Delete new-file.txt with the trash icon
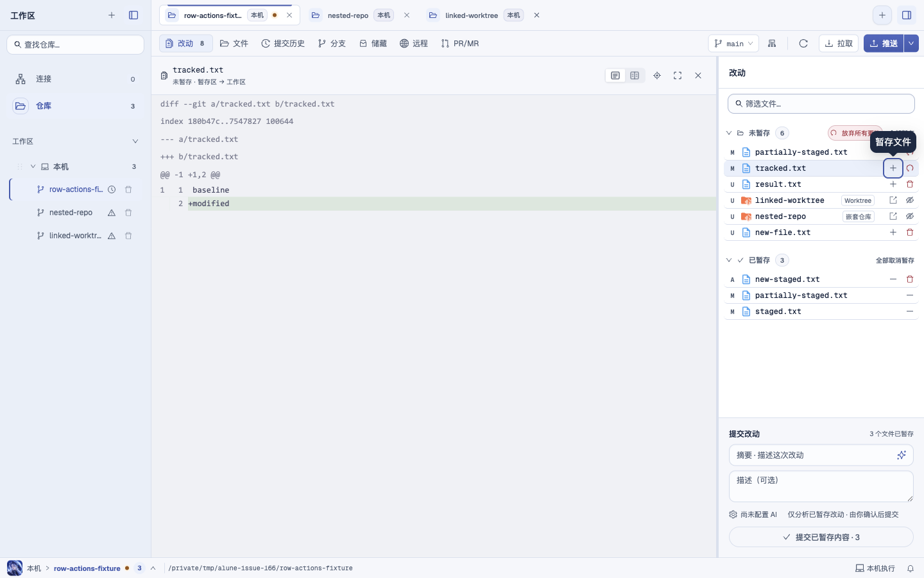 coord(910,232)
